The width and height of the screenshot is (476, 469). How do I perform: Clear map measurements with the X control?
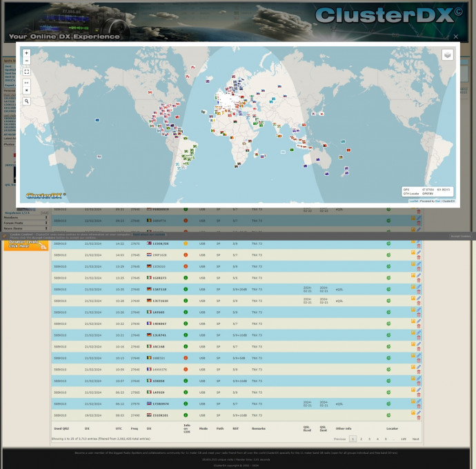pos(26,90)
